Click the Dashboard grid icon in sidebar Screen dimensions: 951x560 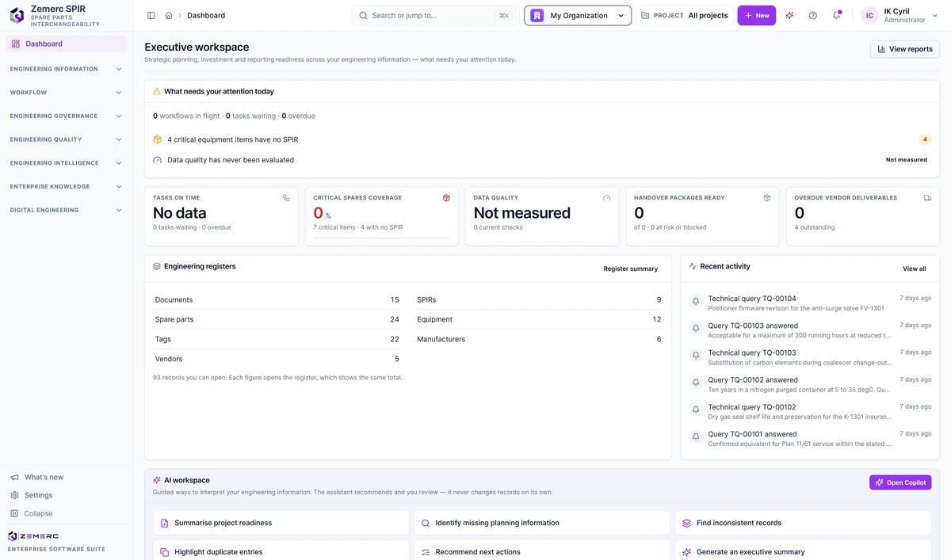click(16, 44)
